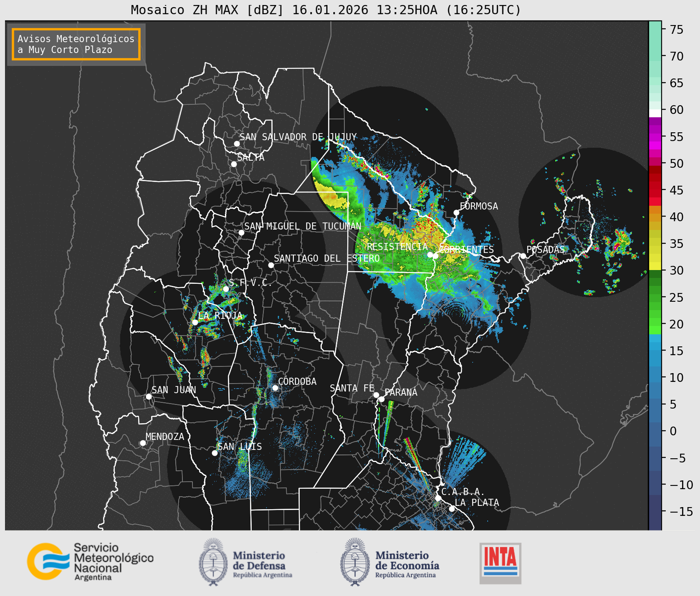Click the 55 dBZ magenta color band
700x596 pixels.
pyautogui.click(x=655, y=137)
